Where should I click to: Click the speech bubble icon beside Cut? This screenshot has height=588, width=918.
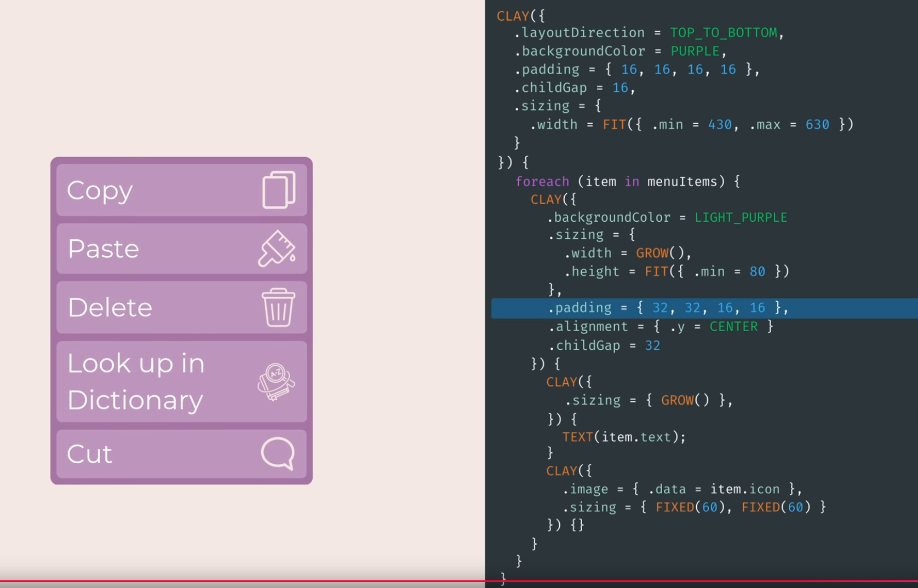pos(278,453)
